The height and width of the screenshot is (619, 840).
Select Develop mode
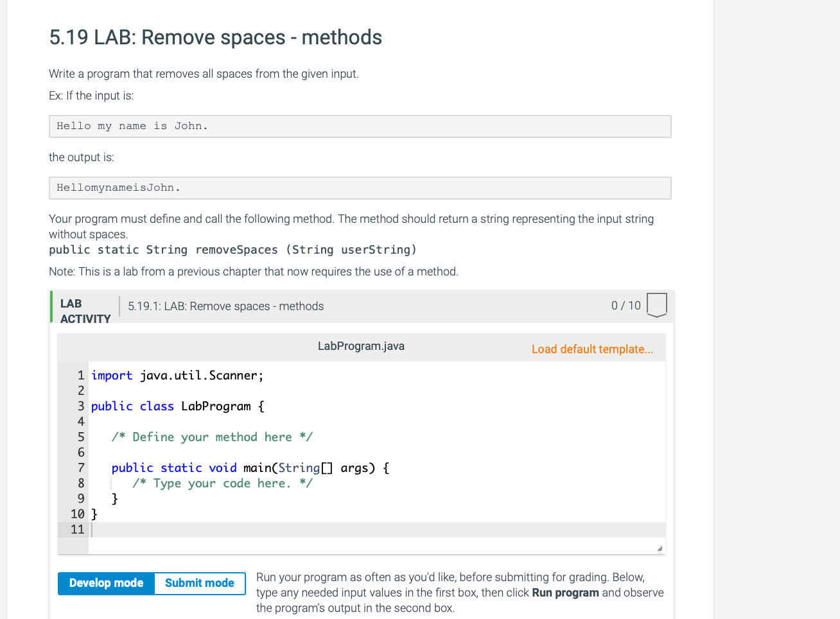click(106, 583)
